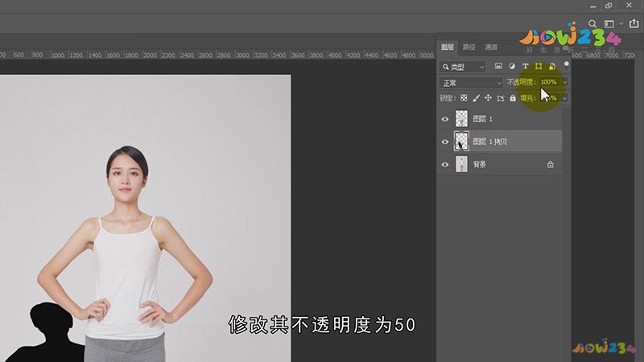644x362 pixels.
Task: Click the 不透明度 opacity value field
Action: pos(549,82)
